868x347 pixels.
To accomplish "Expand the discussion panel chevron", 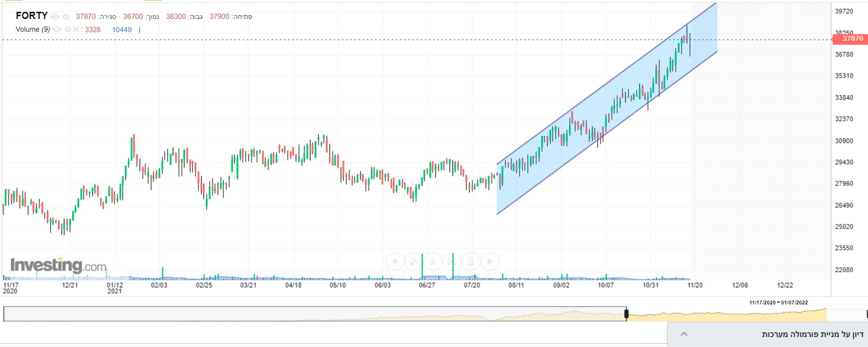I will point(684,334).
